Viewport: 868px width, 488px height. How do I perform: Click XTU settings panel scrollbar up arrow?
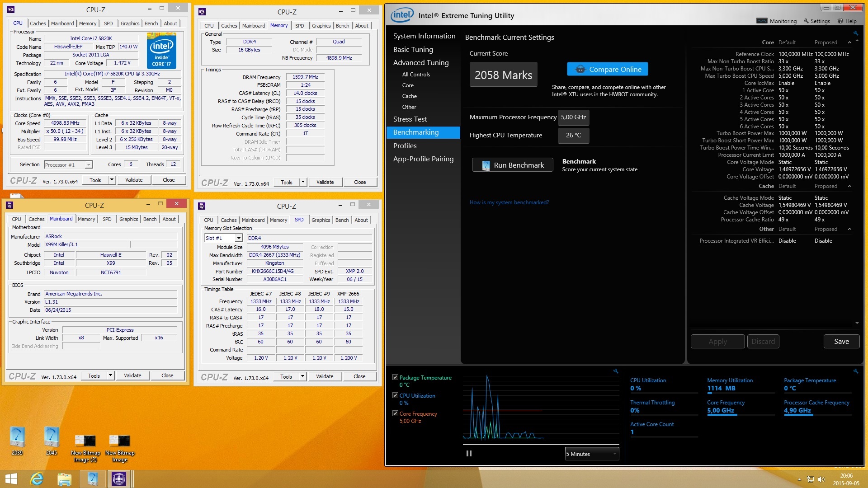(857, 42)
